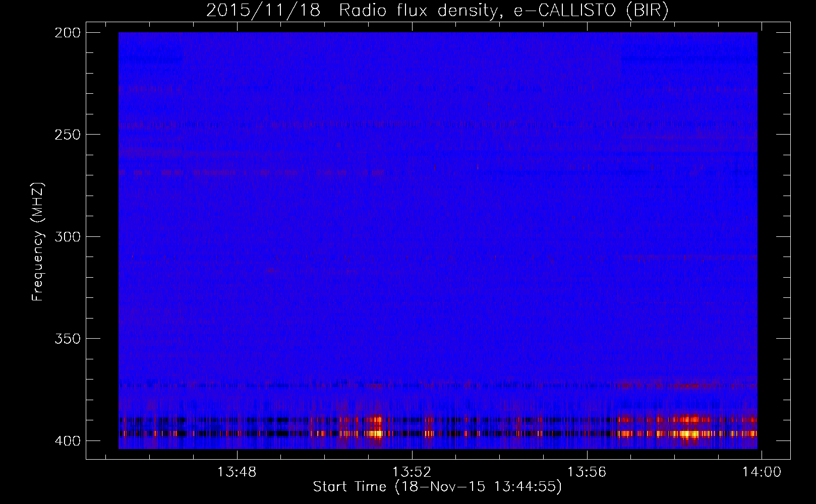This screenshot has width=816, height=504.
Task: Click the 350 frequency tick label
Action: pyautogui.click(x=67, y=338)
